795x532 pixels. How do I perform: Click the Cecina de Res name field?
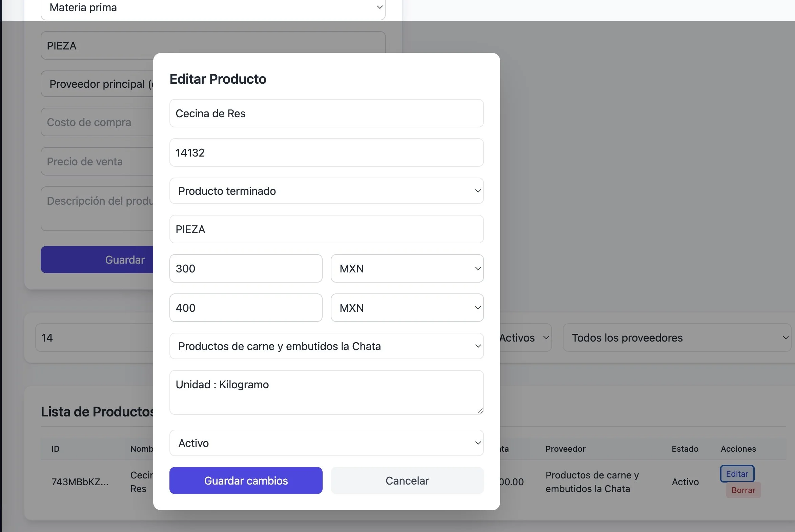click(326, 113)
